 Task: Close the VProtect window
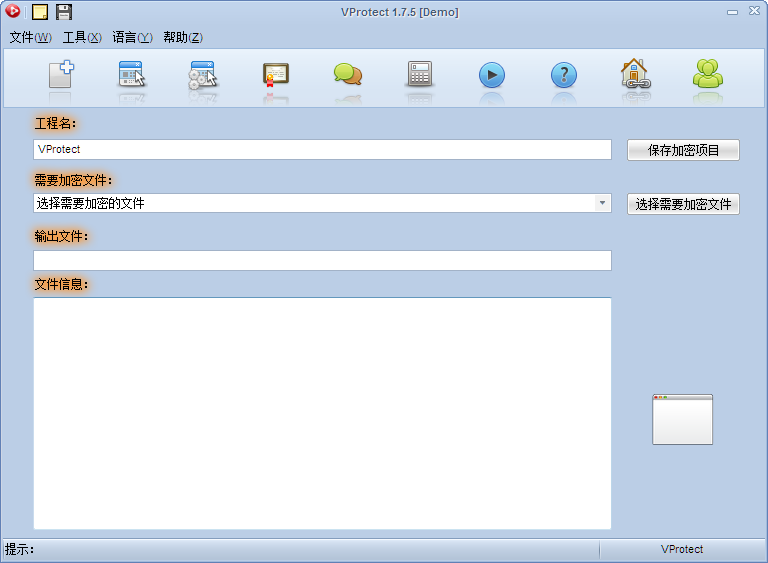coord(754,11)
